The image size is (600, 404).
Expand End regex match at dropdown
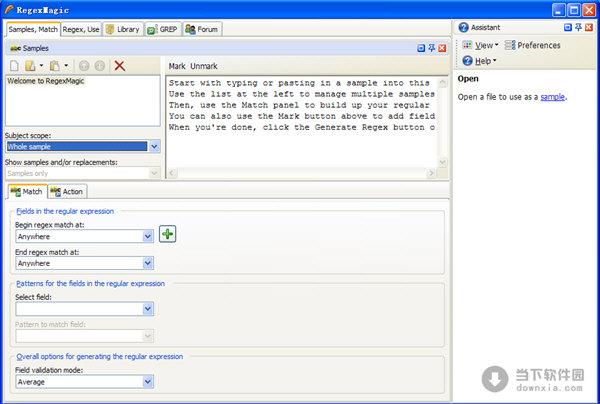148,263
